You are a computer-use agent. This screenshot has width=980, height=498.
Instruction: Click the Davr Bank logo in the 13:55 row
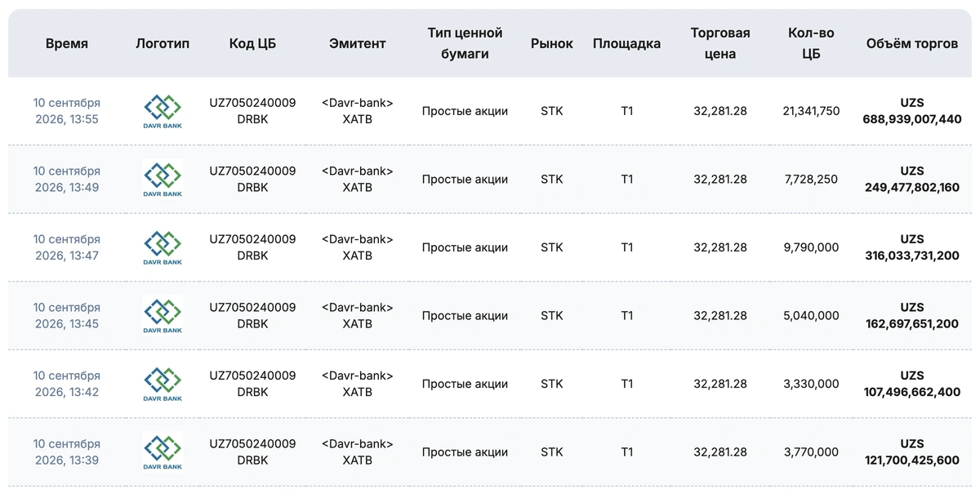point(163,111)
